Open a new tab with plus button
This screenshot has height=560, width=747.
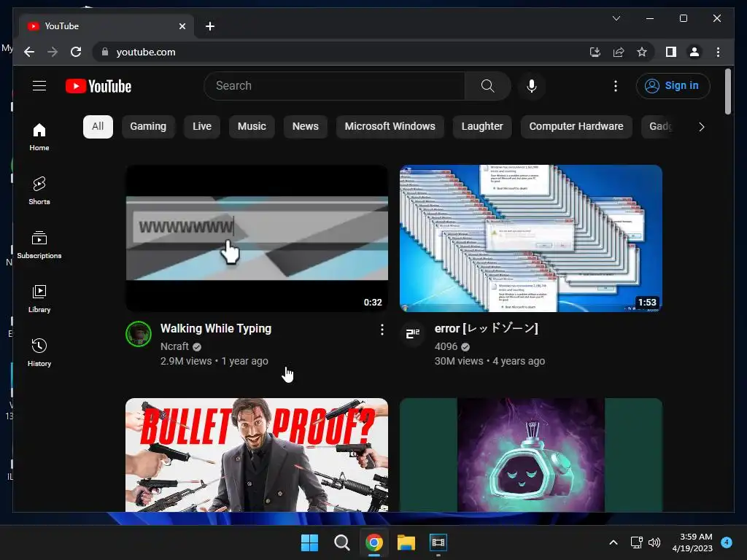(x=209, y=26)
